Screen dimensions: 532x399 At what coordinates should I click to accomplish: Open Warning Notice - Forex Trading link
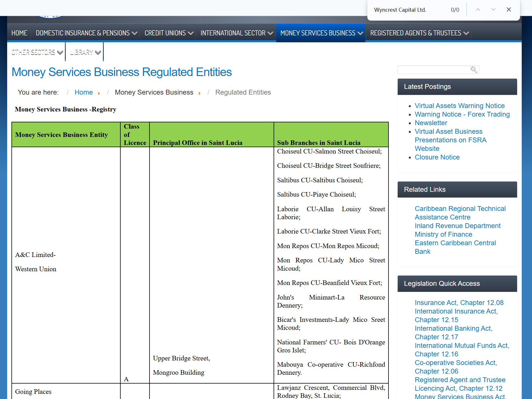(462, 114)
